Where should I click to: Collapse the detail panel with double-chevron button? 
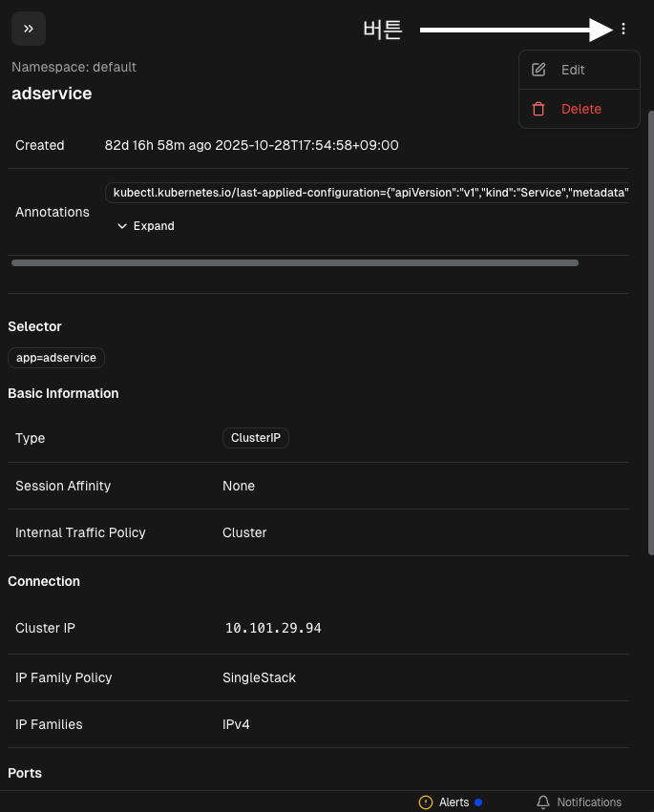(29, 29)
